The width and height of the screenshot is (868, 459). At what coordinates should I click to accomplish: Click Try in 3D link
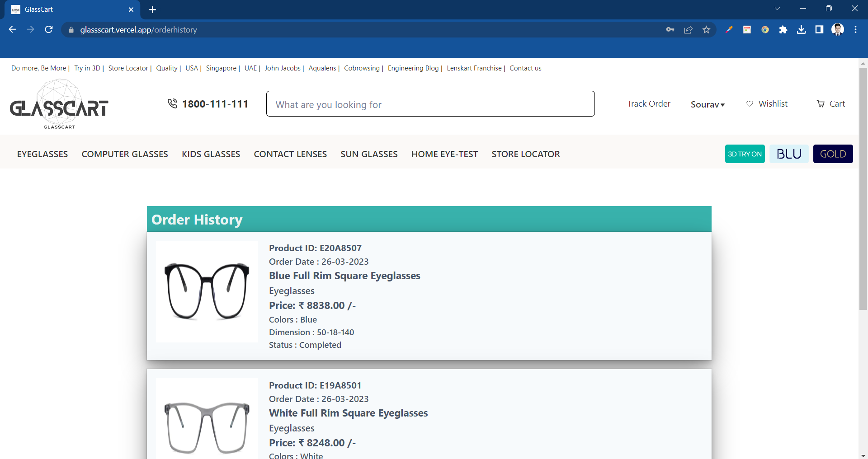(x=87, y=68)
